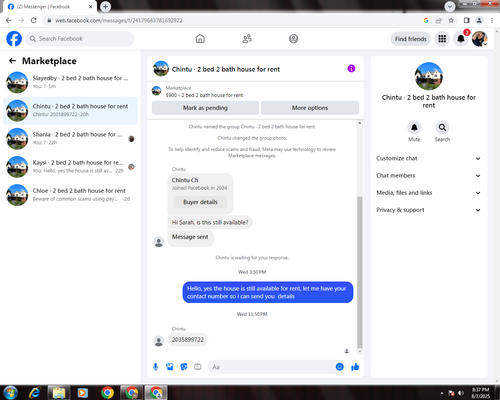Open the Facebook logo home link
This screenshot has width=500, height=400.
click(14, 39)
